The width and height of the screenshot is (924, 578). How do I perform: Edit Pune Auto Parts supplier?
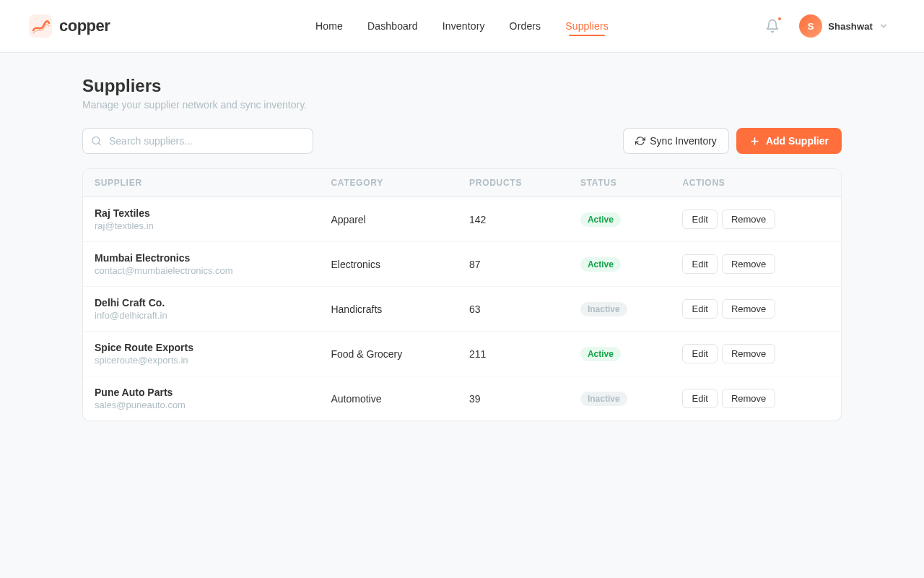[699, 399]
